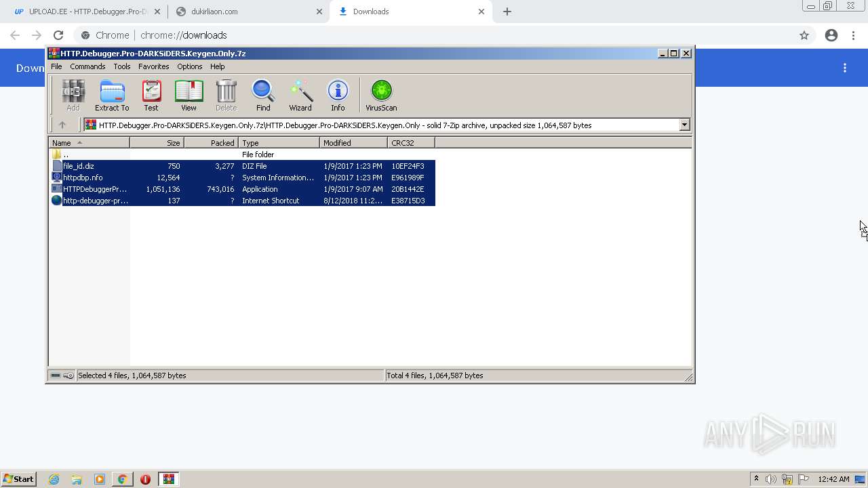Open Chrome from the taskbar
The height and width of the screenshot is (488, 868).
(122, 479)
